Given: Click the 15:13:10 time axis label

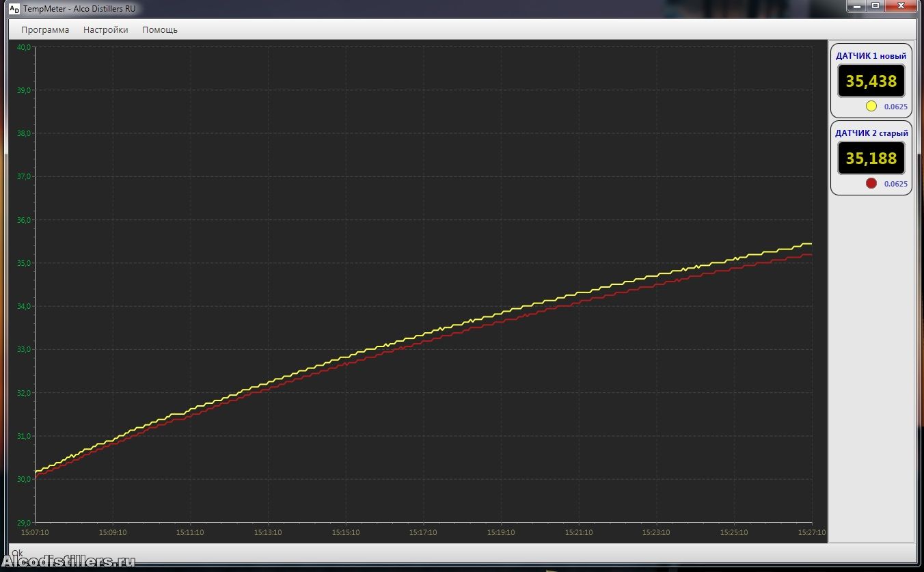Looking at the screenshot, I should [x=268, y=532].
